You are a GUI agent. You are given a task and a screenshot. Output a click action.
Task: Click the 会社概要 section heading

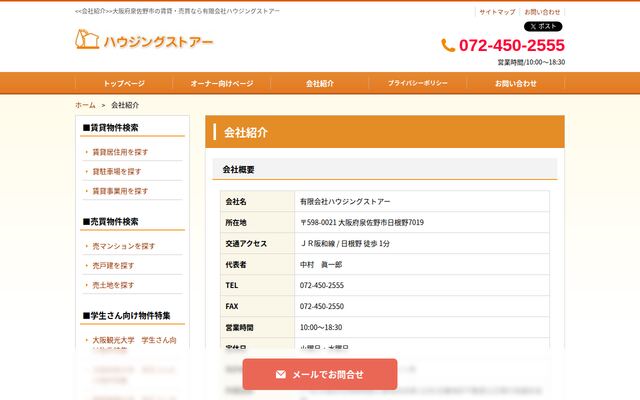click(x=385, y=169)
